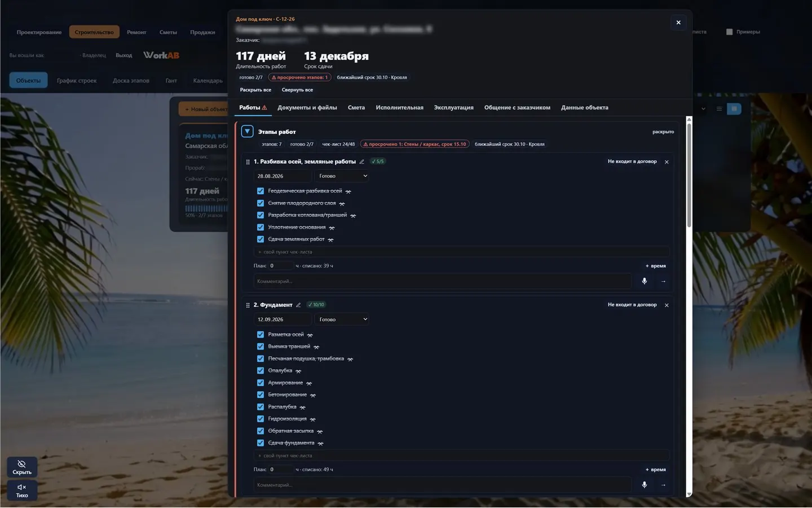812x508 pixels.
Task: Click the Свернуть все button
Action: (x=297, y=90)
